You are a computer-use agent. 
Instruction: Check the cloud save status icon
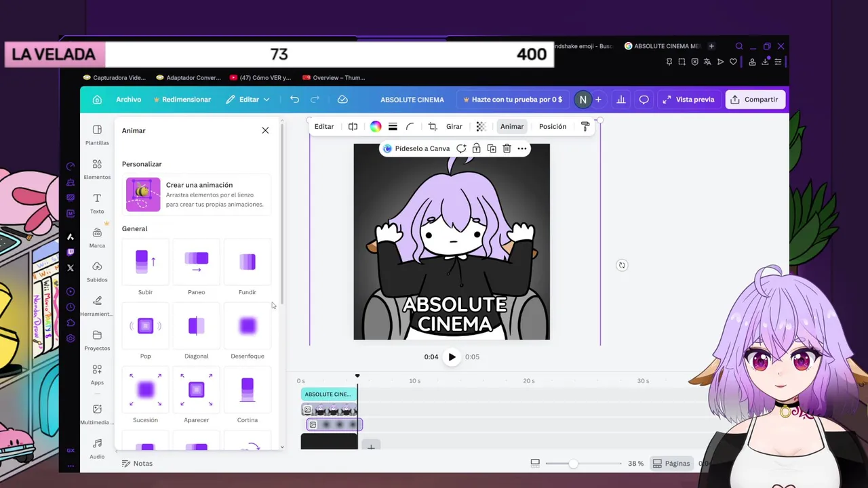(x=342, y=100)
